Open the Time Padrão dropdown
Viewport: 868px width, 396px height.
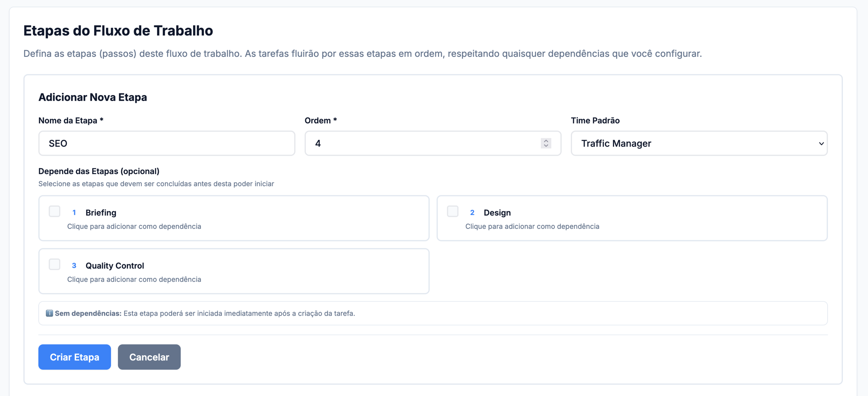[699, 143]
